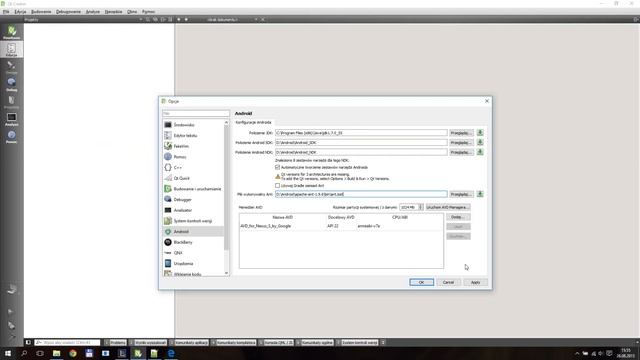Click the Run play button in the sidebar
Viewport: 640px width, 360px height.
[x=11, y=311]
